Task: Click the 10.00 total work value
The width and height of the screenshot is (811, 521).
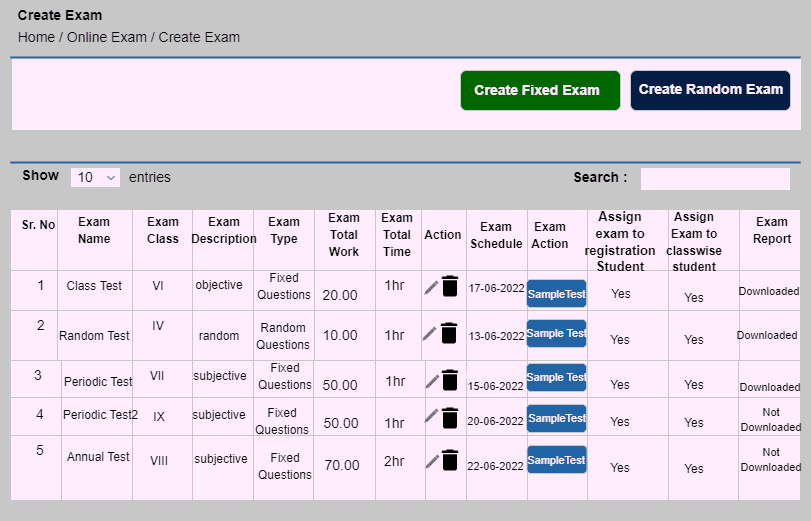Action: pyautogui.click(x=340, y=335)
